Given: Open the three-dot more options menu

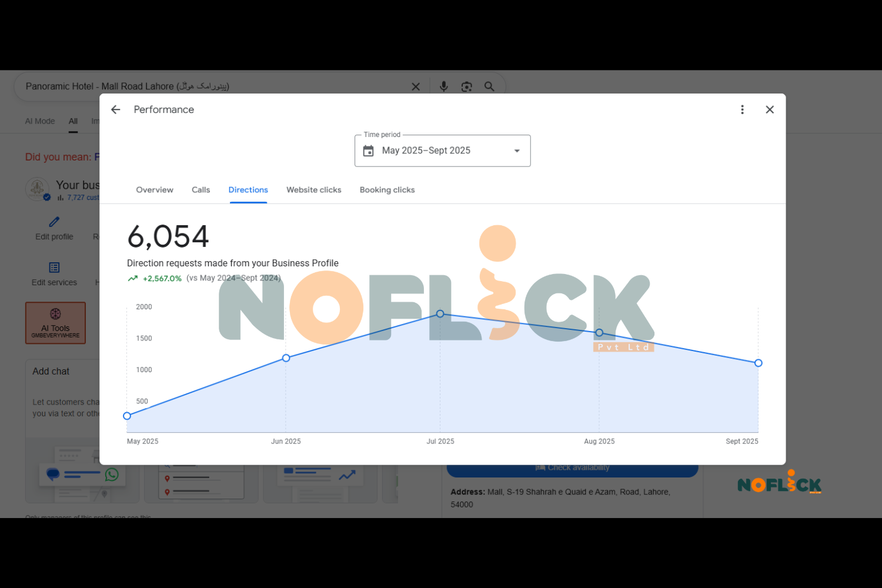Looking at the screenshot, I should (x=742, y=109).
